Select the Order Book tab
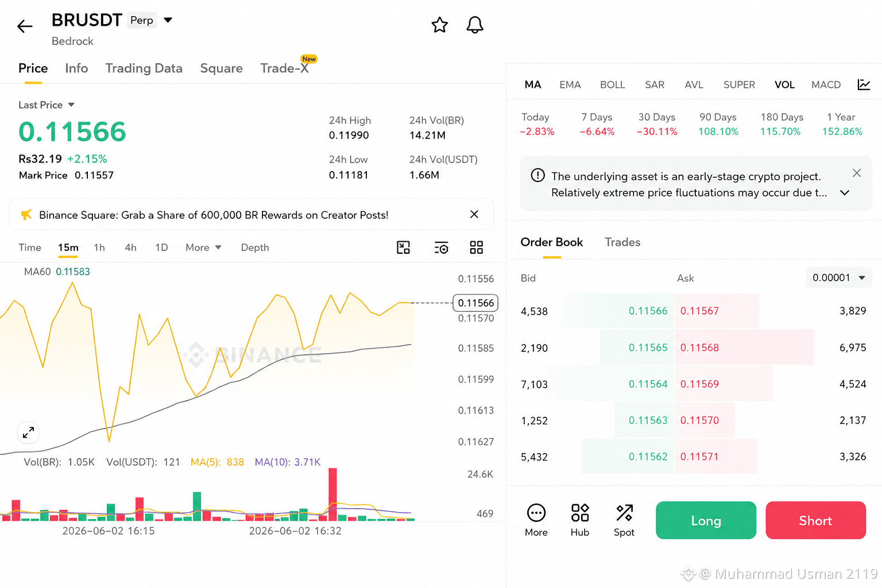The image size is (882, 588). [x=552, y=242]
